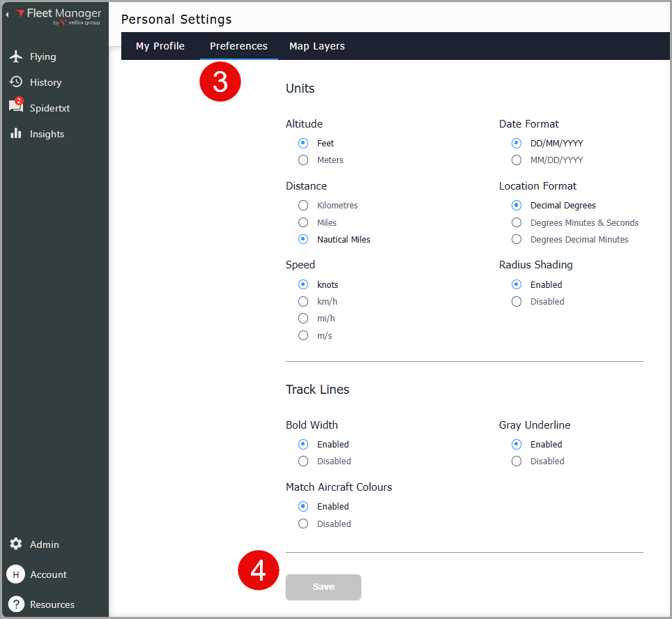Select Meters for altitude

coord(303,160)
